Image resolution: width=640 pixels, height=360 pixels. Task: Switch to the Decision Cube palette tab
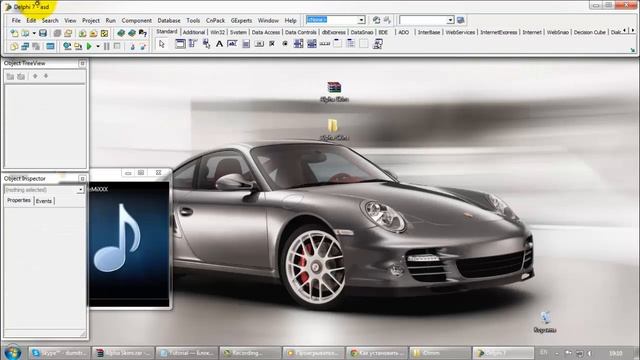pos(589,32)
